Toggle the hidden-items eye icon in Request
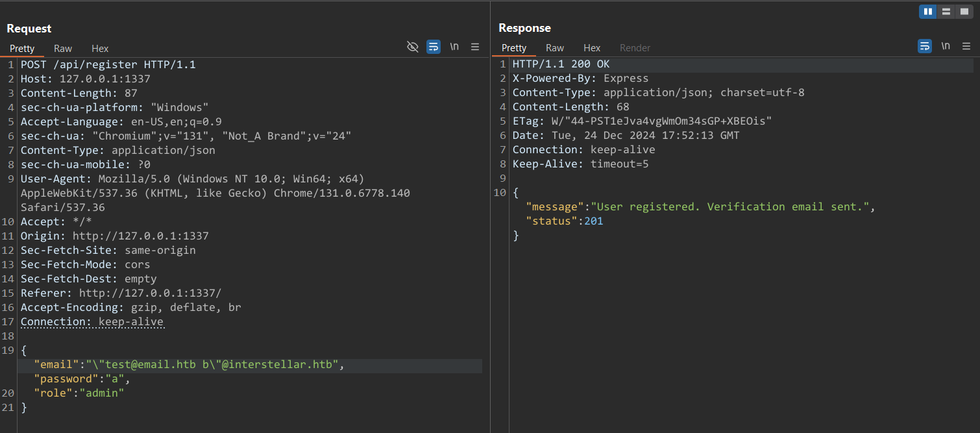 (x=412, y=47)
